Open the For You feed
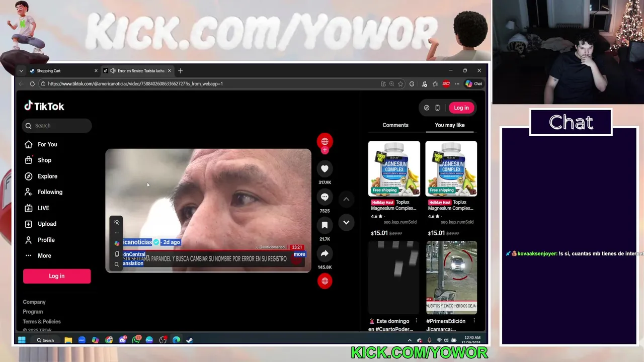Viewport: 644px width, 362px height. coord(41,144)
